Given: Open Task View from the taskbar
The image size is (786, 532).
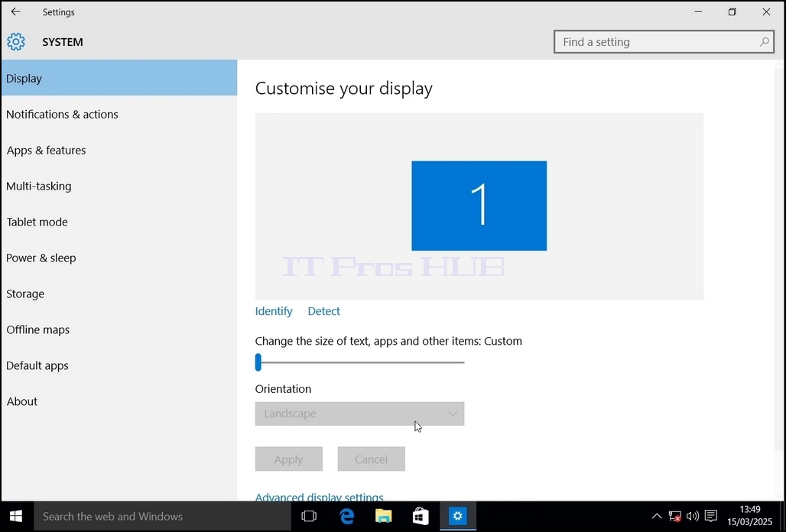Looking at the screenshot, I should click(310, 516).
